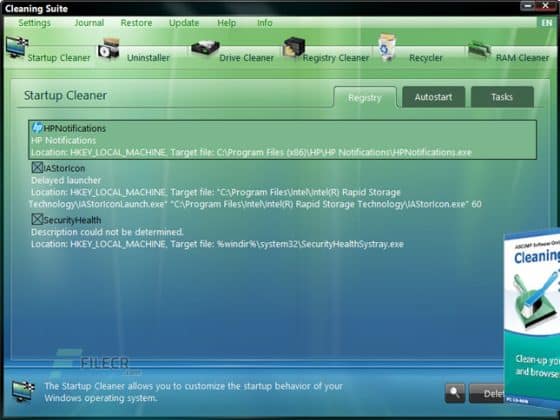This screenshot has height=420, width=560.
Task: Select the IAStoricon entry name
Action: click(64, 168)
